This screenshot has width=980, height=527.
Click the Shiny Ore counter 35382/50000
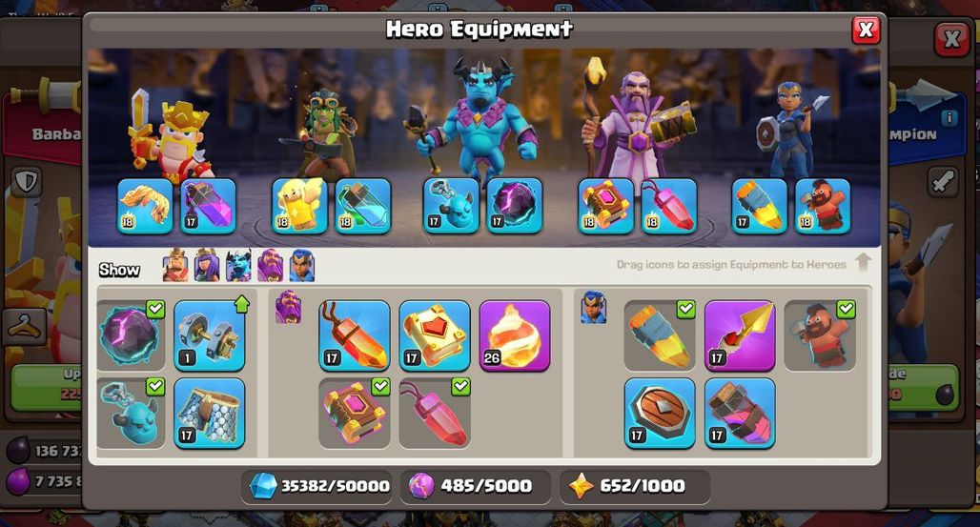(x=320, y=486)
